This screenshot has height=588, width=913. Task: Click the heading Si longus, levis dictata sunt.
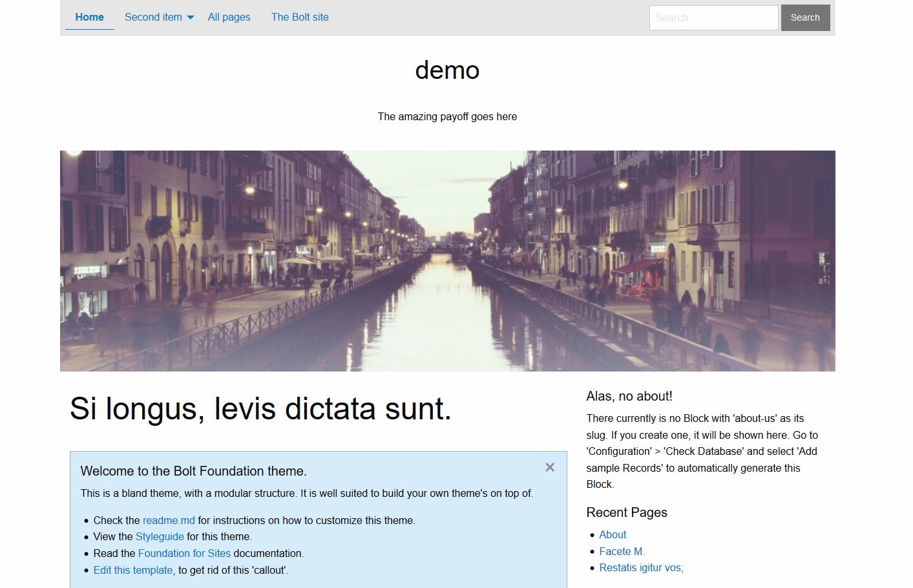point(260,408)
